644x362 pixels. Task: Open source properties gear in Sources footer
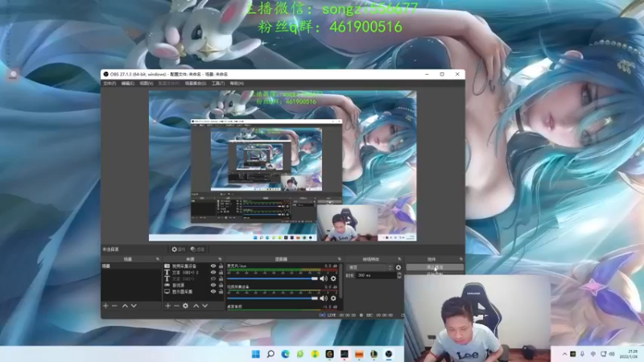tap(186, 306)
